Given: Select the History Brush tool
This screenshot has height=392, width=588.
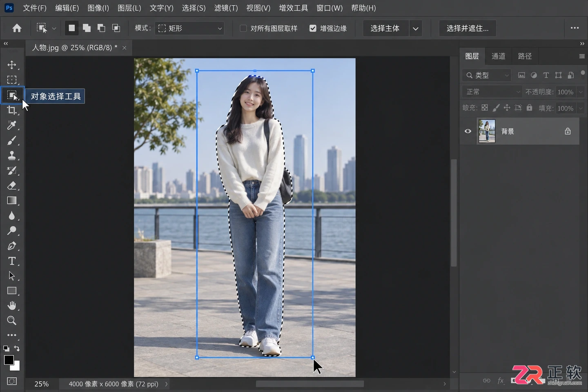Looking at the screenshot, I should (12, 171).
